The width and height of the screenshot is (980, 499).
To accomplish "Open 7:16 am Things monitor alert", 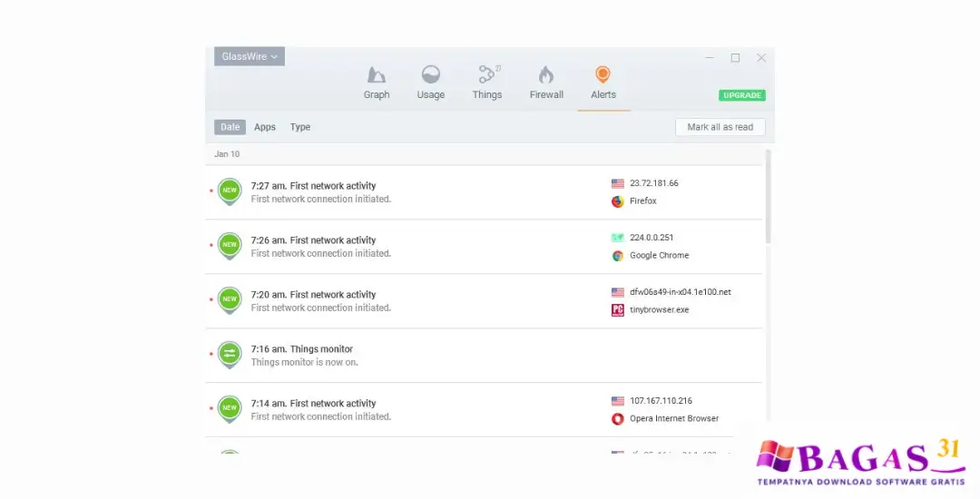I will 484,356.
